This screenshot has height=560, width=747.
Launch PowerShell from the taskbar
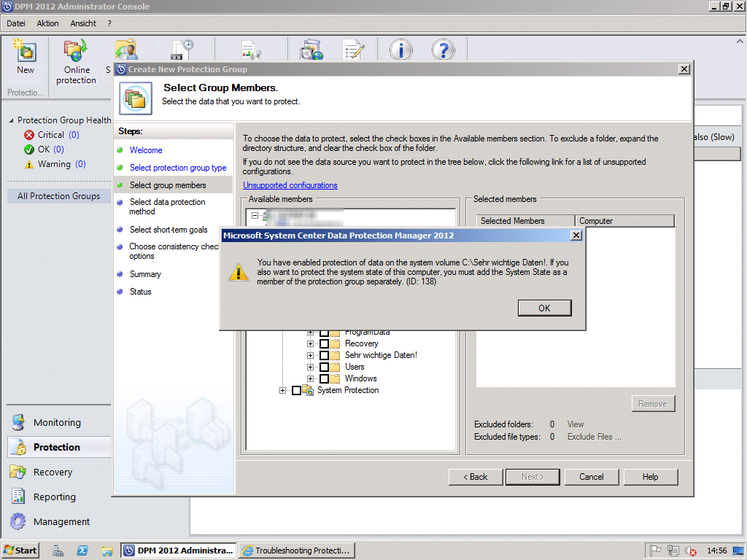click(x=82, y=551)
